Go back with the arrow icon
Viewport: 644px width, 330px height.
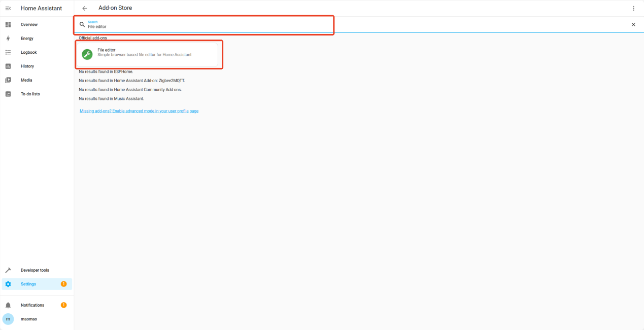85,9
